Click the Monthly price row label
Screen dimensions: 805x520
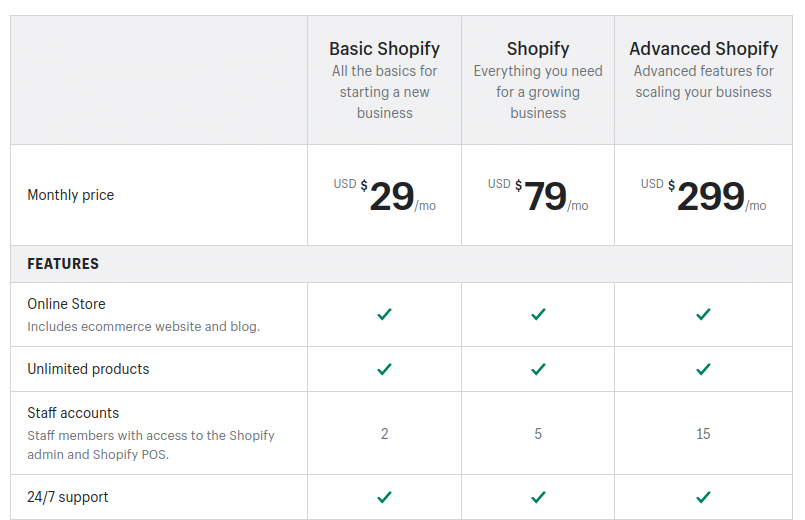click(70, 195)
